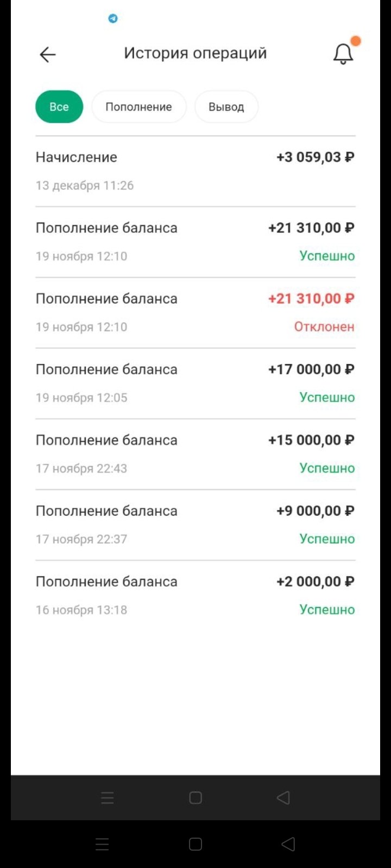Switch to the Вывод filter tab
391x868 pixels.
[226, 107]
